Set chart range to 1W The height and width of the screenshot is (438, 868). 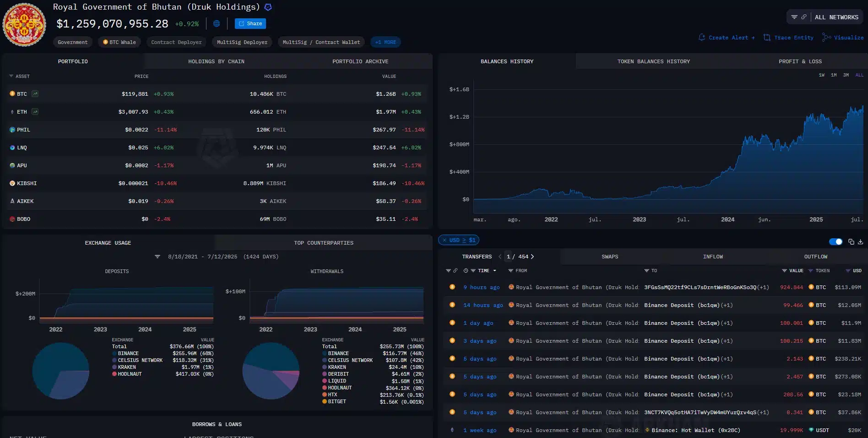click(x=822, y=75)
